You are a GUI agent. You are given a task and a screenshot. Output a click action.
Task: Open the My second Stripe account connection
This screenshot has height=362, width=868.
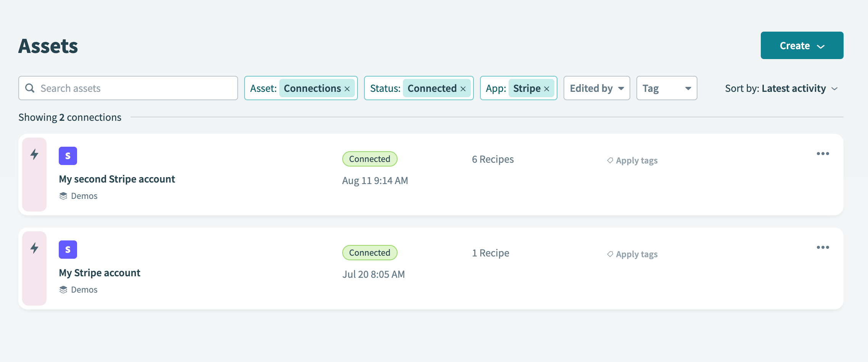point(117,179)
